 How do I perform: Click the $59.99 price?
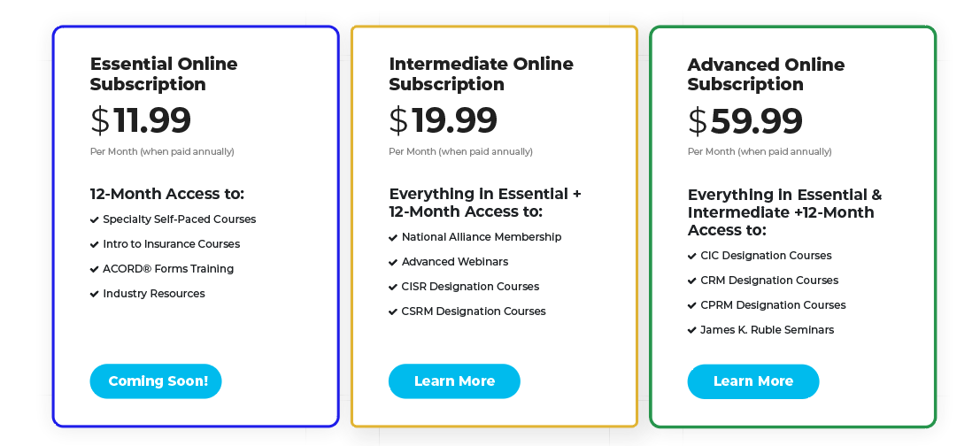[x=745, y=122]
